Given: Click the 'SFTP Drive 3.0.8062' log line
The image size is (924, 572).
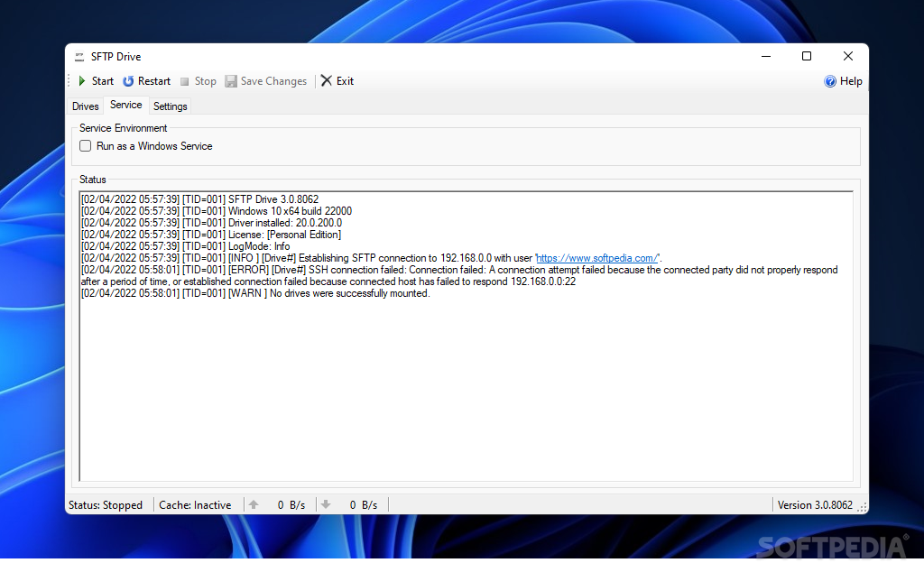Looking at the screenshot, I should [199, 199].
